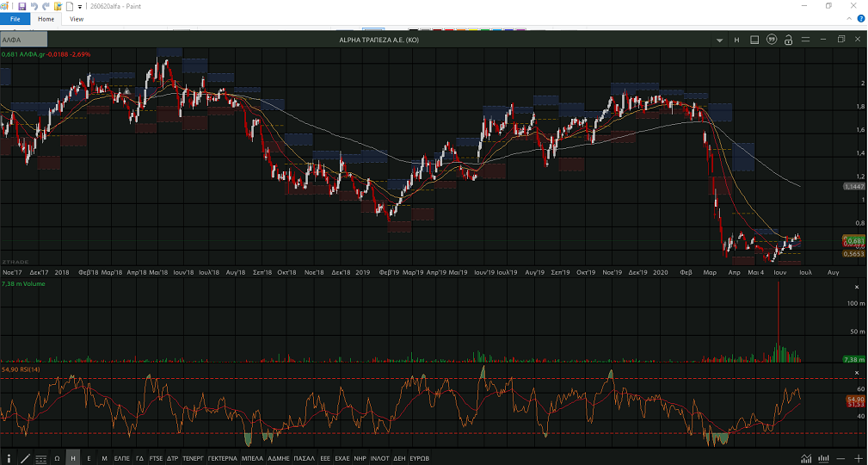Image resolution: width=868 pixels, height=465 pixels.
Task: Switch to the E weekly timeframe button
Action: click(89, 458)
